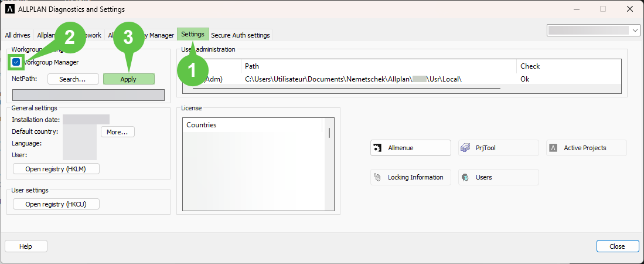Click the Users globe icon
This screenshot has height=264, width=644.
point(465,178)
